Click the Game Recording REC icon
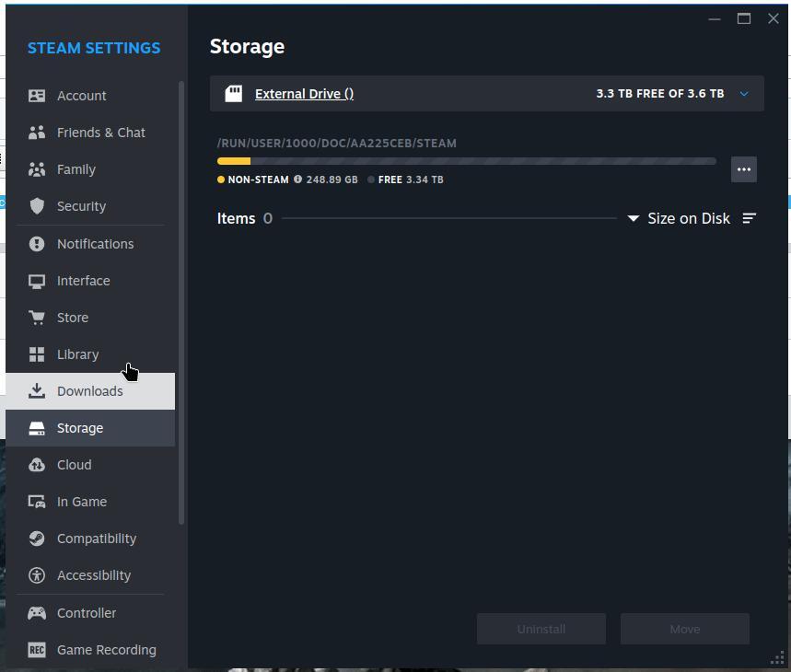This screenshot has width=791, height=672. tap(36, 650)
